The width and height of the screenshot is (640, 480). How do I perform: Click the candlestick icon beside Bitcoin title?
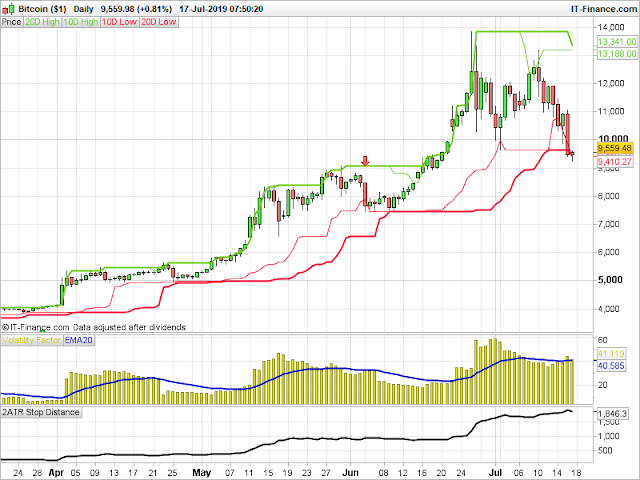click(8, 9)
